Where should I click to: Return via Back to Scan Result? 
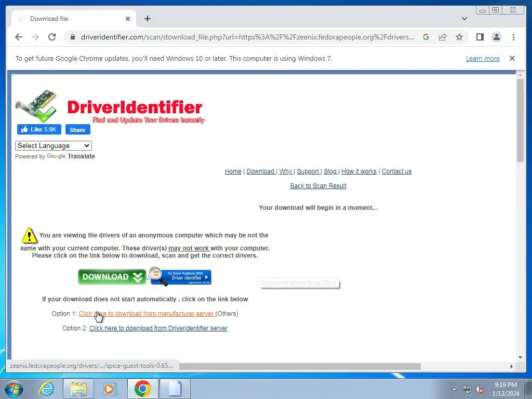pyautogui.click(x=318, y=186)
